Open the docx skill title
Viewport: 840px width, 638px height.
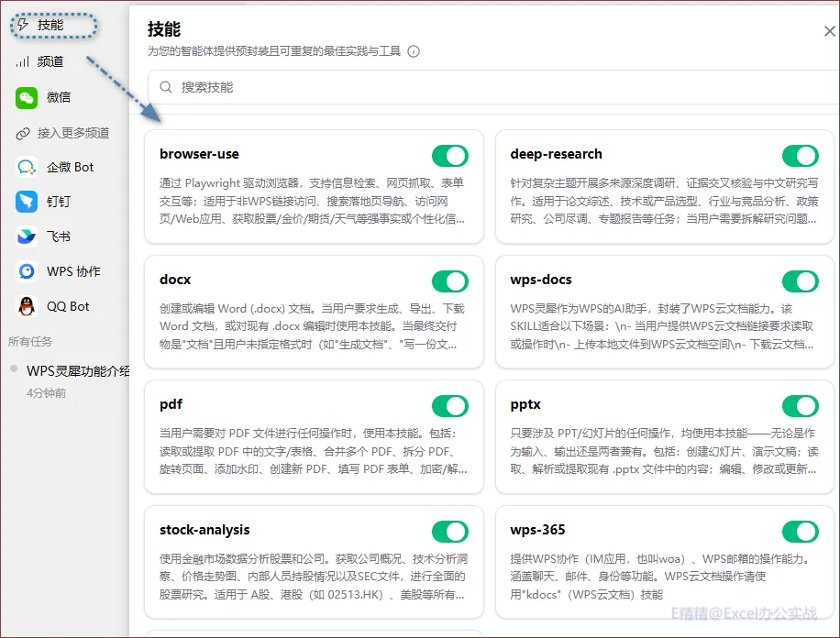(x=175, y=280)
